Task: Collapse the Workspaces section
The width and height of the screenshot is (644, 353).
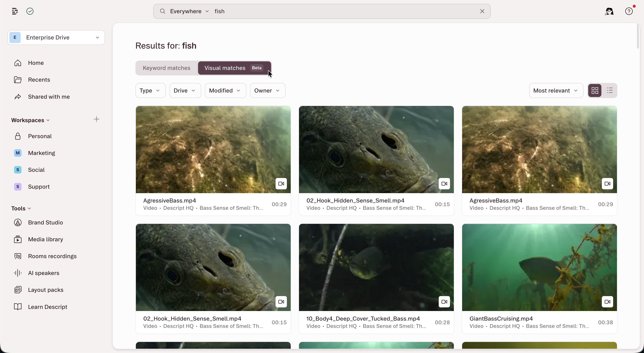Action: click(x=30, y=120)
